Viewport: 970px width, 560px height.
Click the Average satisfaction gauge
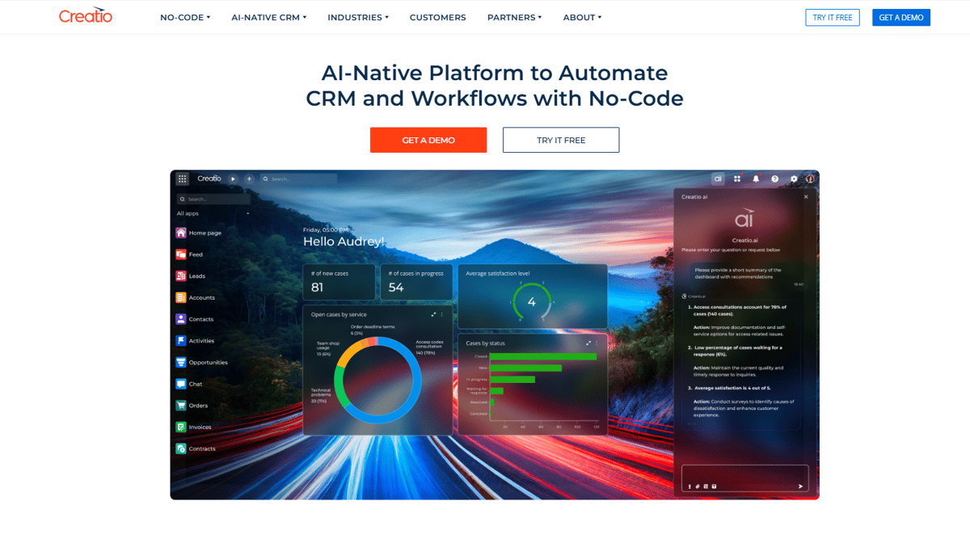coord(531,300)
